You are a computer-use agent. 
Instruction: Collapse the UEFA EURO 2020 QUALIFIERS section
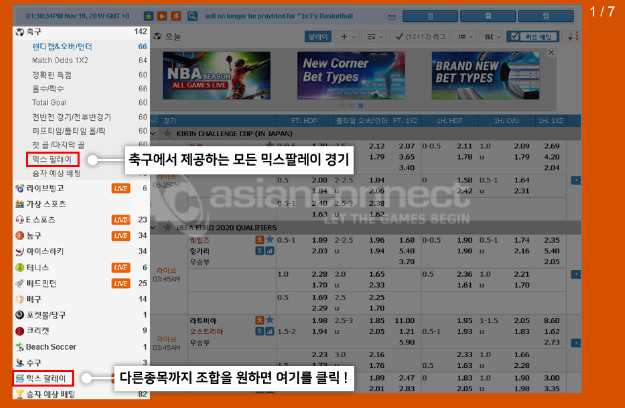[153, 227]
